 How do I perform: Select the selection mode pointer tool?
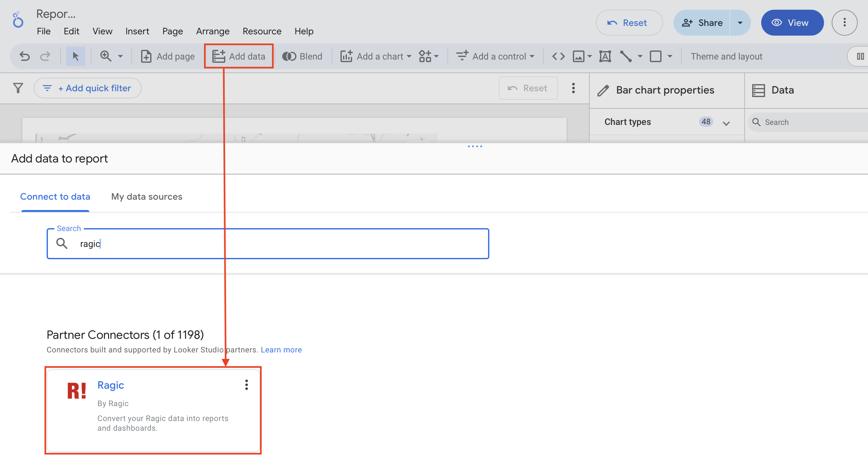point(75,56)
